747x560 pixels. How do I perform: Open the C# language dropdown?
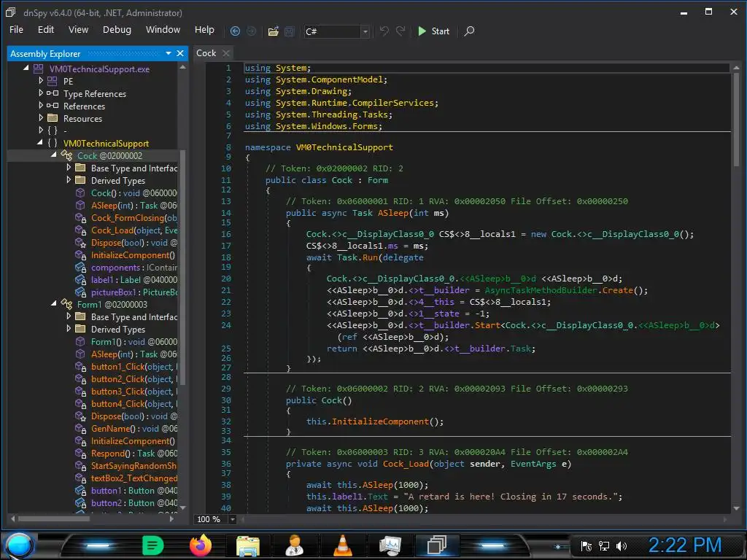[365, 31]
